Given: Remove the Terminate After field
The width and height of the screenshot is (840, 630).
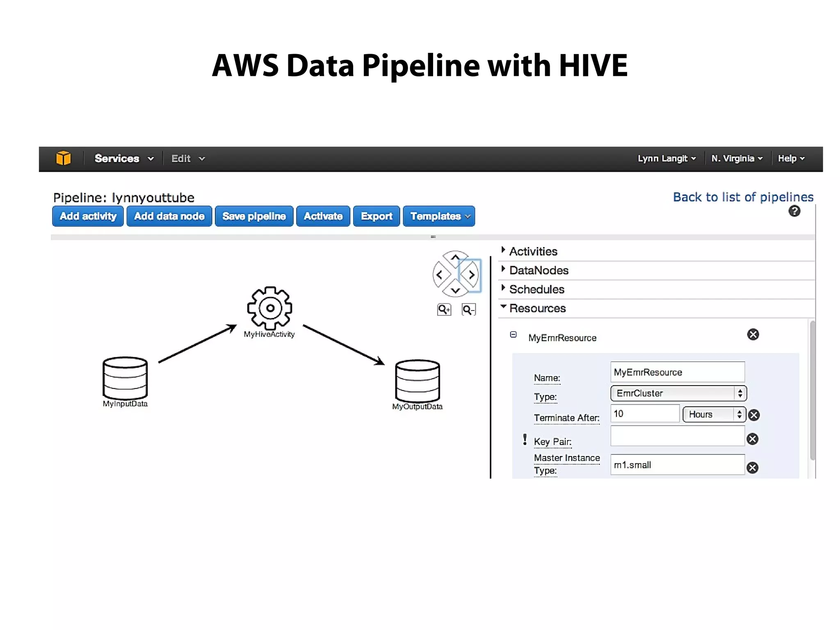Looking at the screenshot, I should pyautogui.click(x=754, y=415).
